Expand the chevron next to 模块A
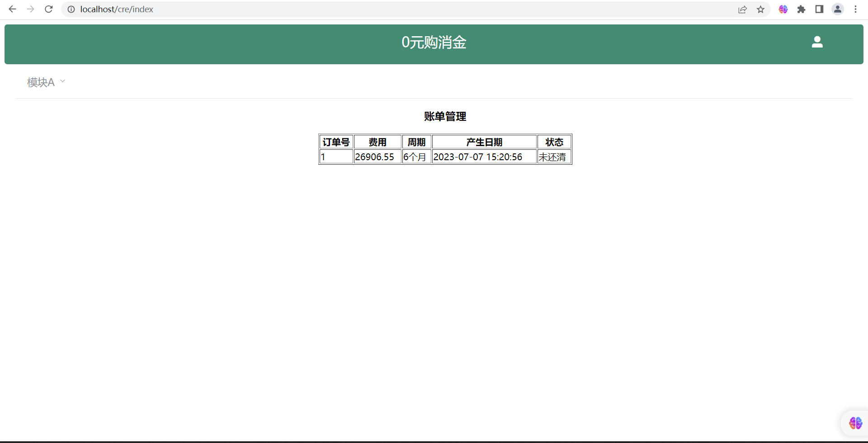 (63, 81)
